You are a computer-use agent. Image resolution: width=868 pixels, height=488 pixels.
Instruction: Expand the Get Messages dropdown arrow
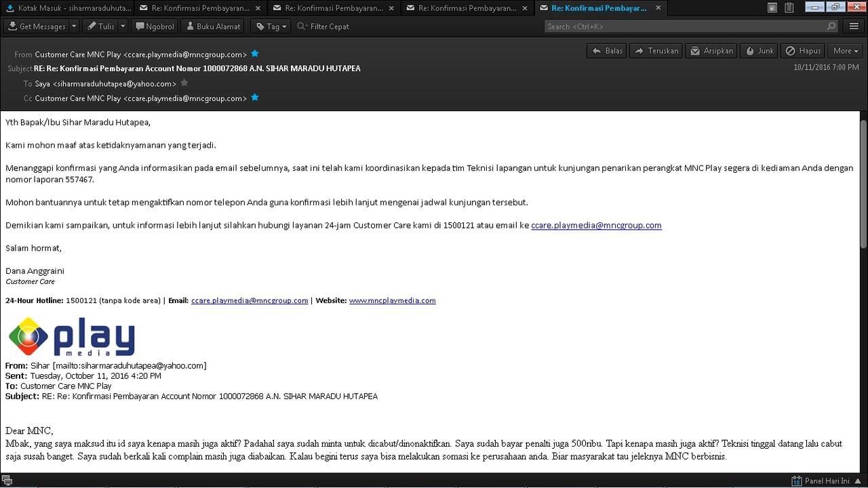tap(74, 26)
